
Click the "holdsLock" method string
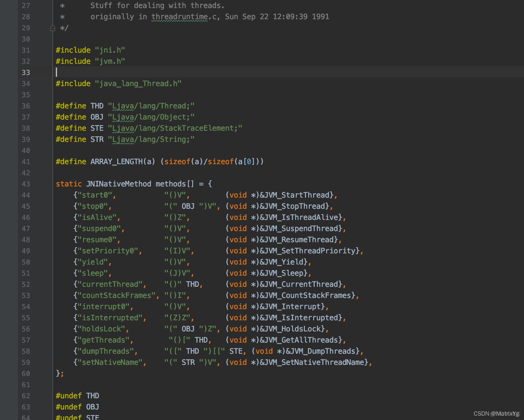point(101,329)
